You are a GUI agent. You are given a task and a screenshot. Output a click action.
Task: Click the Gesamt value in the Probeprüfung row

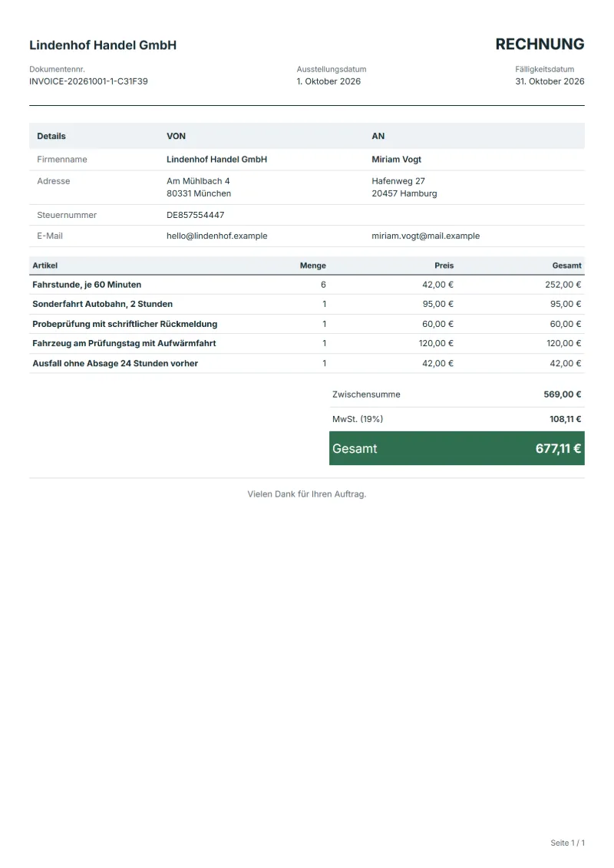coord(566,324)
